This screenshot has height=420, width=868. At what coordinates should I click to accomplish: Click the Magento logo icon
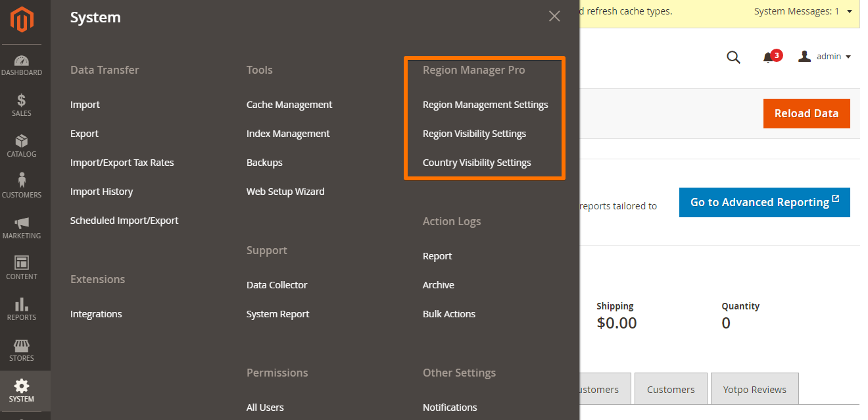(22, 20)
